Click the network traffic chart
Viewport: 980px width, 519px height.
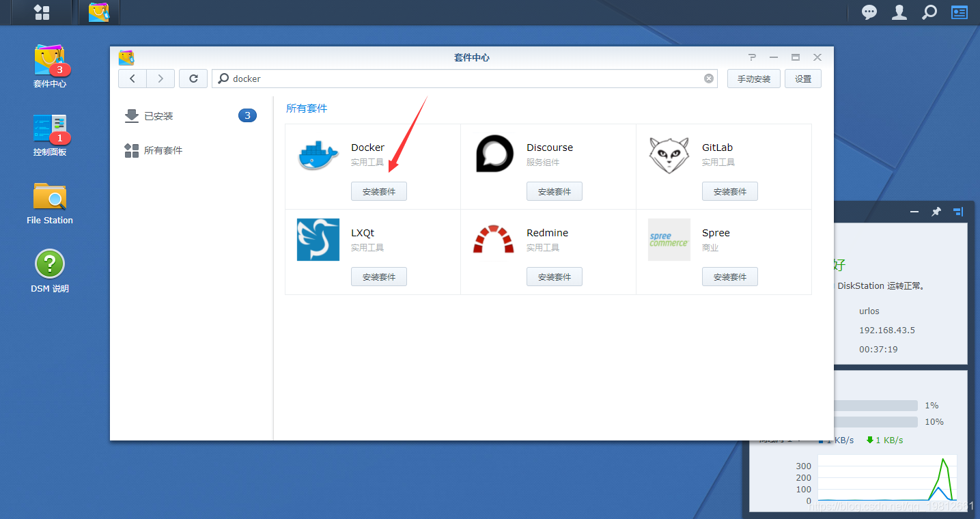pyautogui.click(x=887, y=478)
